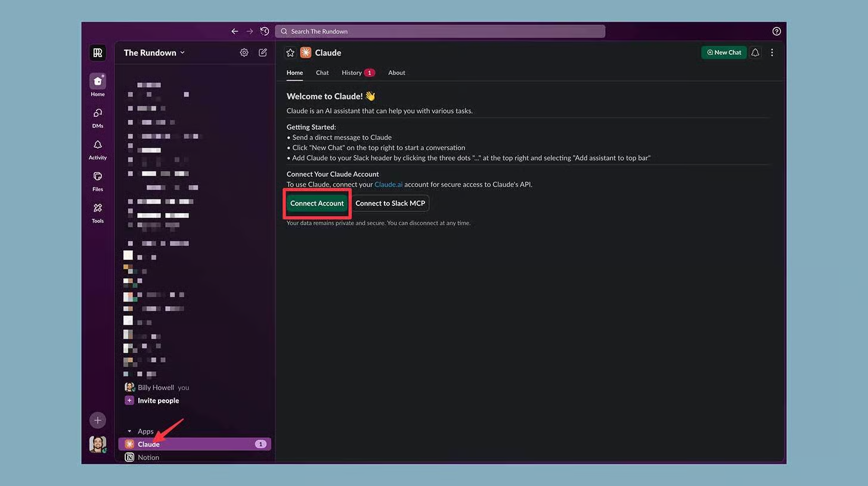Click Connect to Slack MCP button
This screenshot has height=486, width=868.
pos(390,203)
